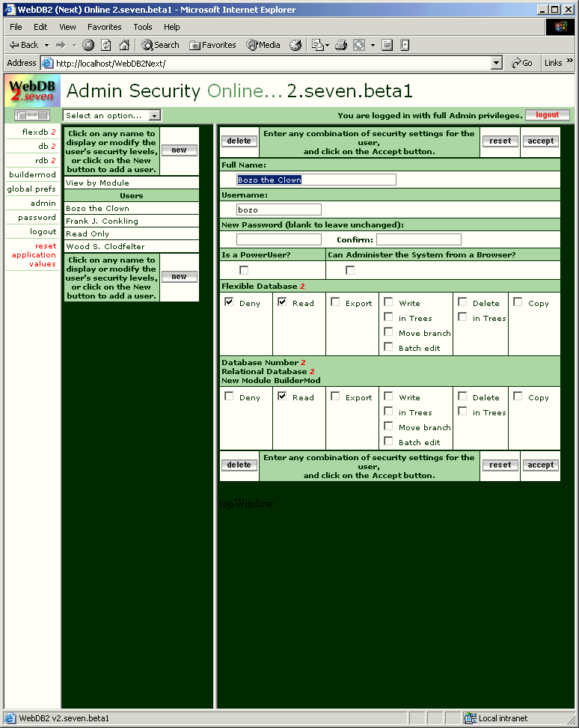Select user Frank J. Conkling
The image size is (579, 728).
tap(102, 221)
